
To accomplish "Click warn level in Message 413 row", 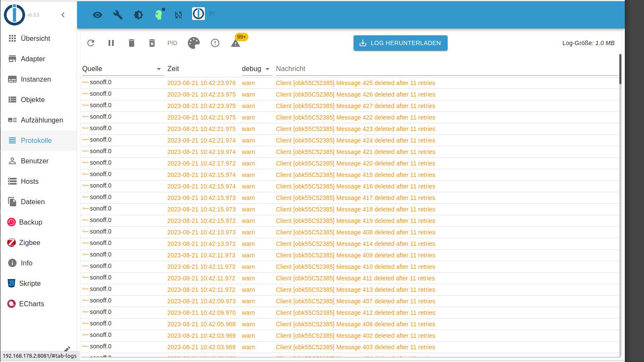I will [248, 290].
